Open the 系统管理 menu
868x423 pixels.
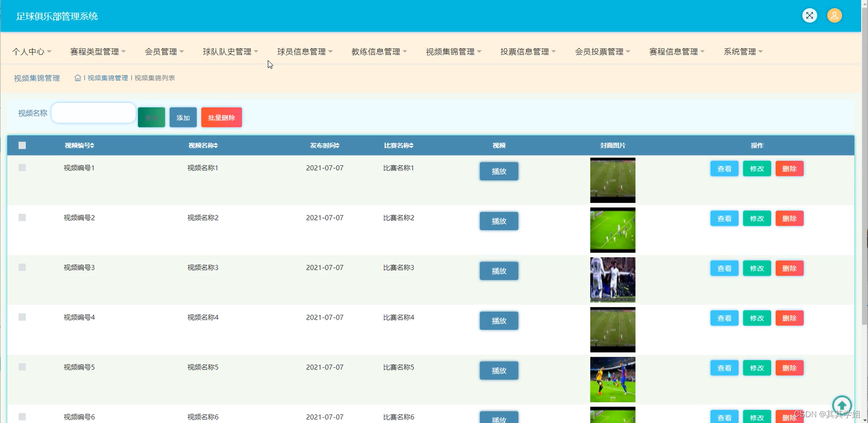tap(744, 52)
